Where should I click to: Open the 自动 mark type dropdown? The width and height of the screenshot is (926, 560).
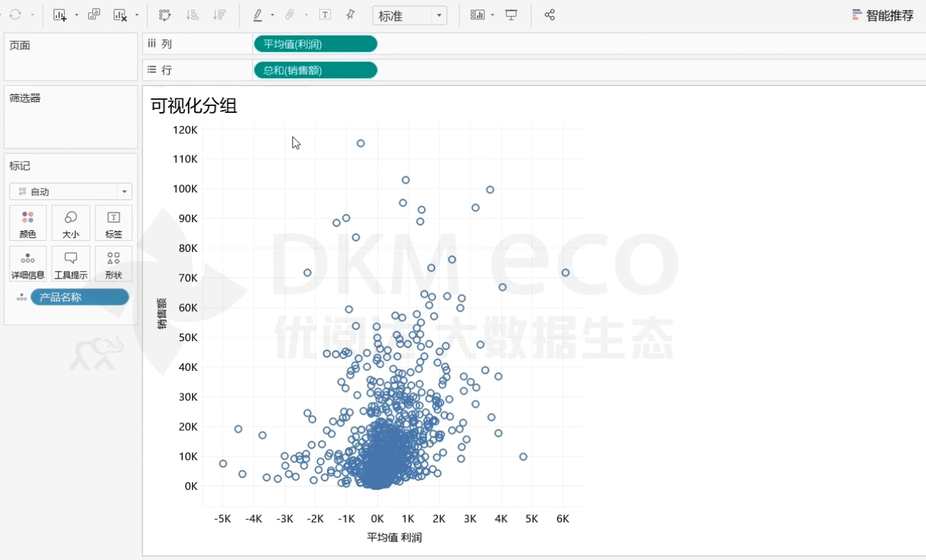(71, 192)
